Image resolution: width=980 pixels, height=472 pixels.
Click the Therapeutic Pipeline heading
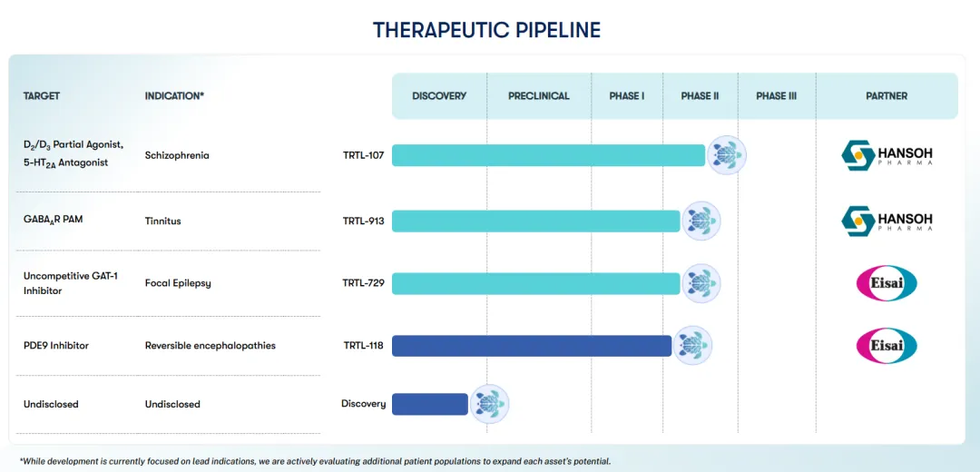[x=486, y=30]
